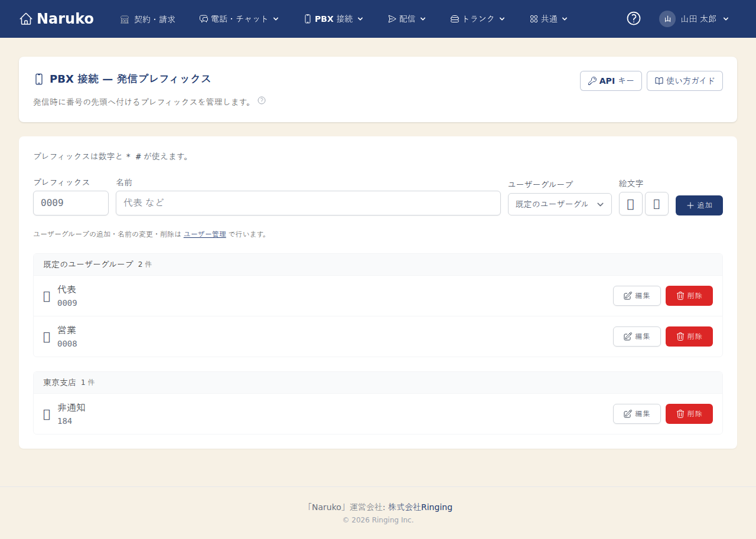Expand the 共通 menu

(x=549, y=19)
